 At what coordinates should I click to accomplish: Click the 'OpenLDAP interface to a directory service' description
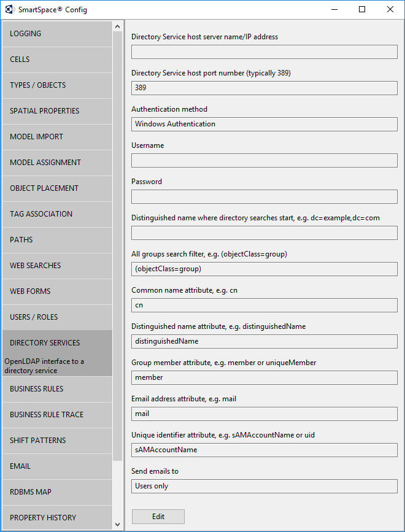(x=44, y=366)
